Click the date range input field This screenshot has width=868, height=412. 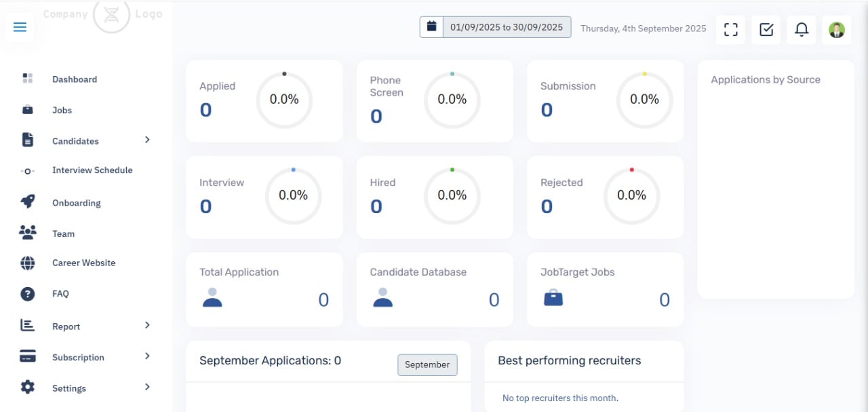click(x=507, y=27)
